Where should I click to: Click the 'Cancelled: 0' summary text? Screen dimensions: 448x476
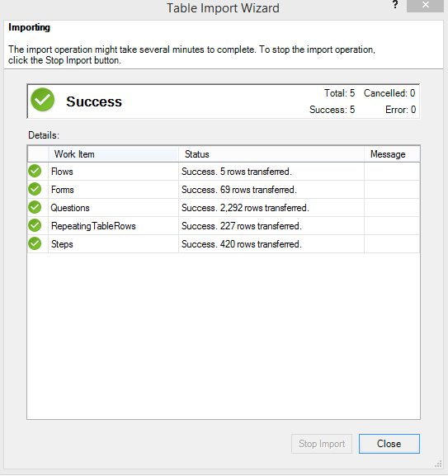[389, 93]
